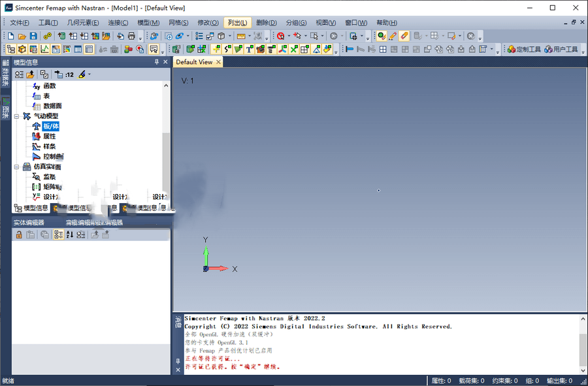Click the undo/rotate model icon
The width and height of the screenshot is (588, 386).
154,36
